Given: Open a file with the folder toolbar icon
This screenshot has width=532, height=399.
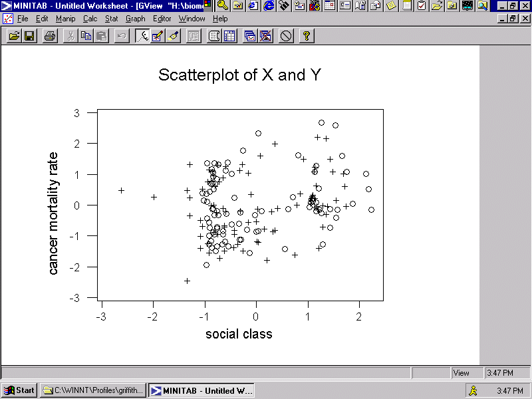Looking at the screenshot, I should [x=14, y=36].
